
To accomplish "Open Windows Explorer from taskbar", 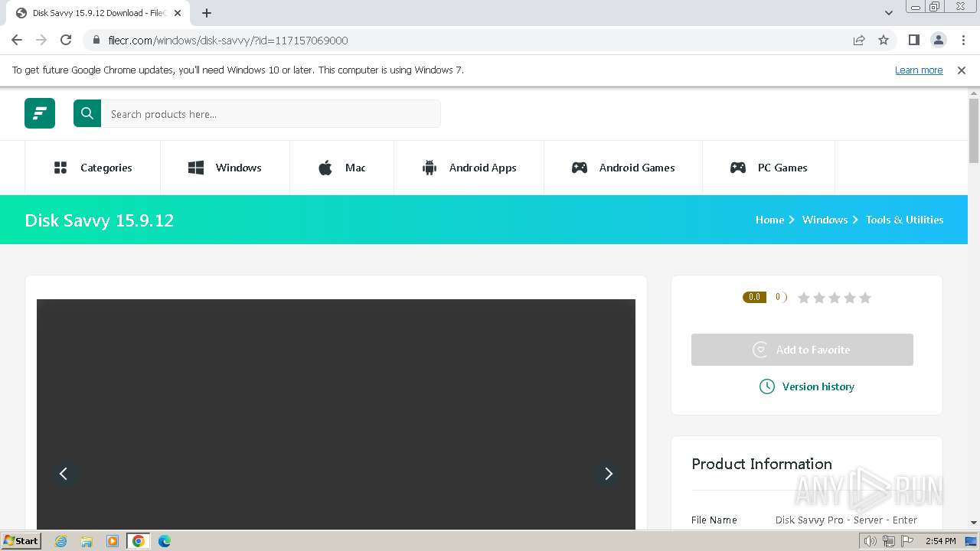I will pyautogui.click(x=87, y=541).
